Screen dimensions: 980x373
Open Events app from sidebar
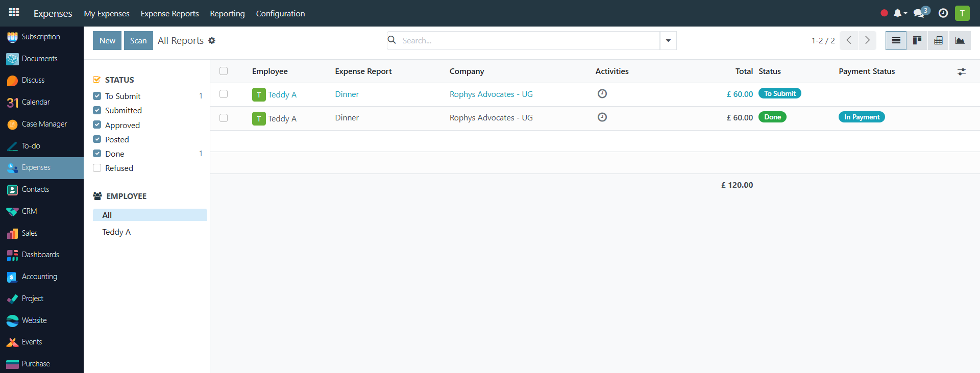coord(42,342)
